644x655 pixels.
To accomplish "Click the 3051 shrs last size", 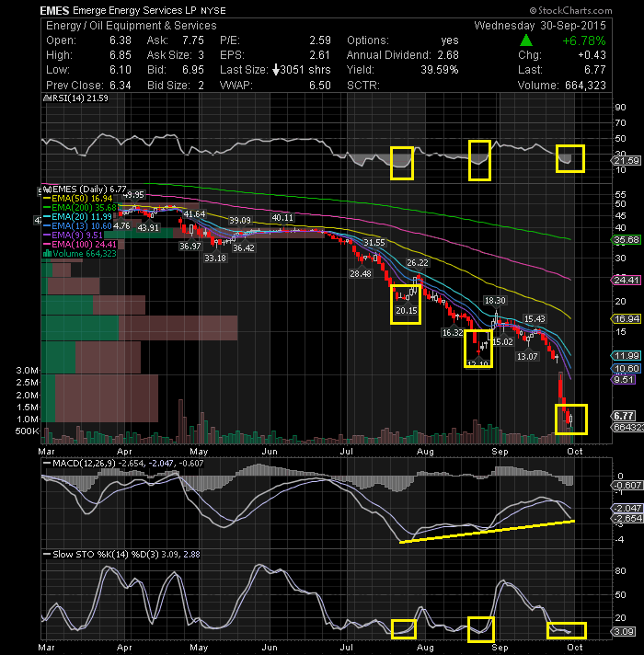I will point(305,70).
